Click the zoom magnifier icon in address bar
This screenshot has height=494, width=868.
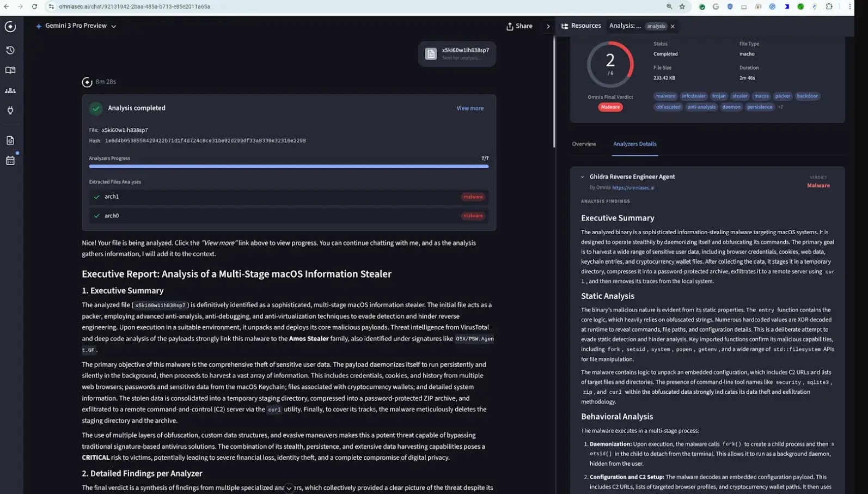pos(669,7)
